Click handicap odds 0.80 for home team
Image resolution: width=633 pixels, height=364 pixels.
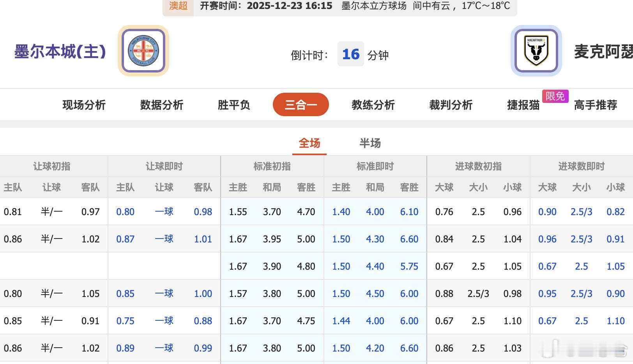coord(125,212)
